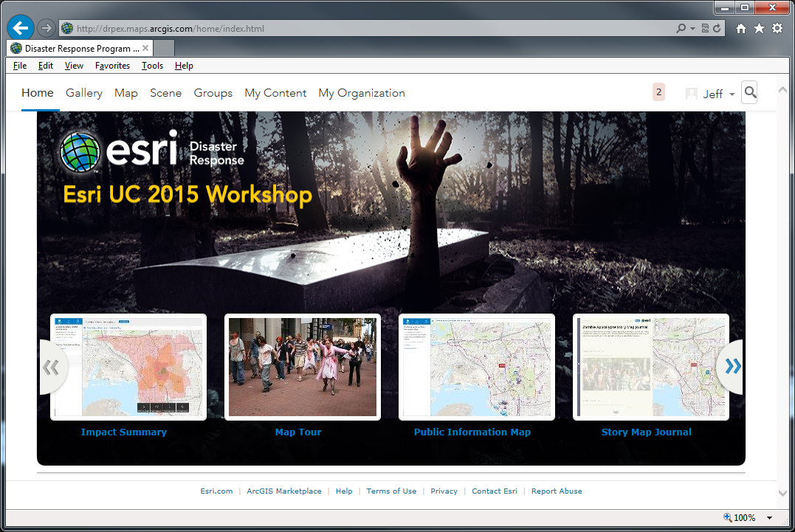Image resolution: width=795 pixels, height=532 pixels.
Task: Open the Story Map Journal thumbnail
Action: pos(651,367)
